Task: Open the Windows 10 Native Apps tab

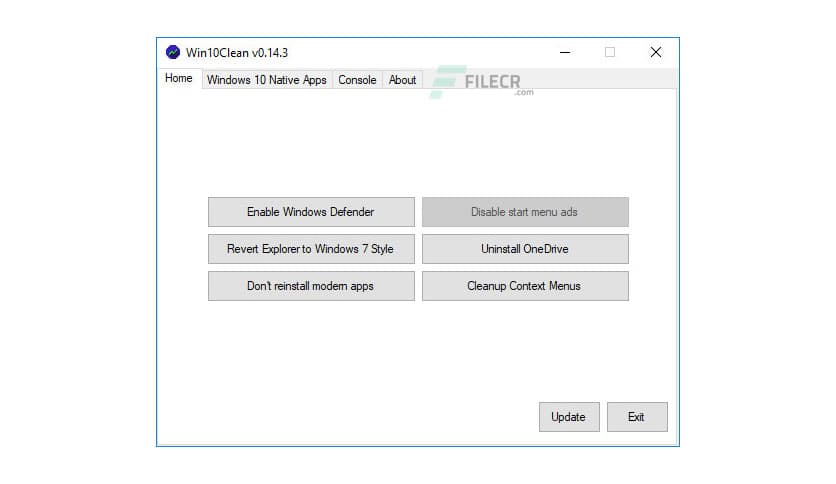Action: pyautogui.click(x=267, y=80)
